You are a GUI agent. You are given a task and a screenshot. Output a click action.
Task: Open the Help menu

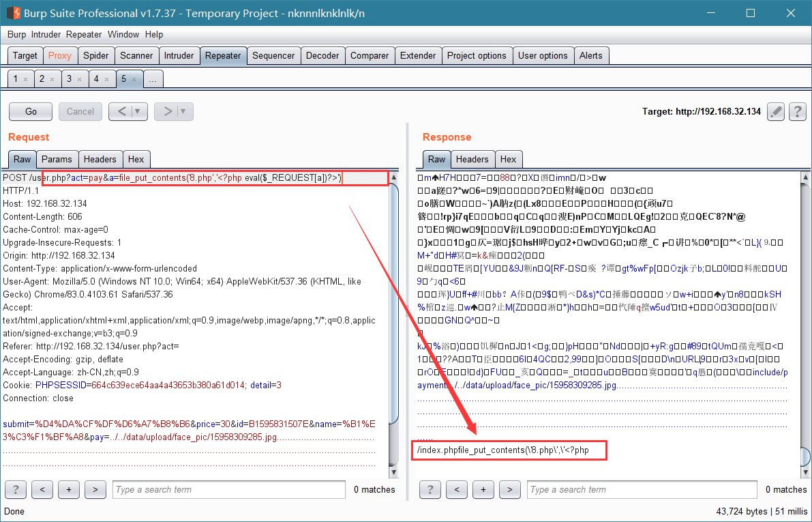[x=154, y=34]
